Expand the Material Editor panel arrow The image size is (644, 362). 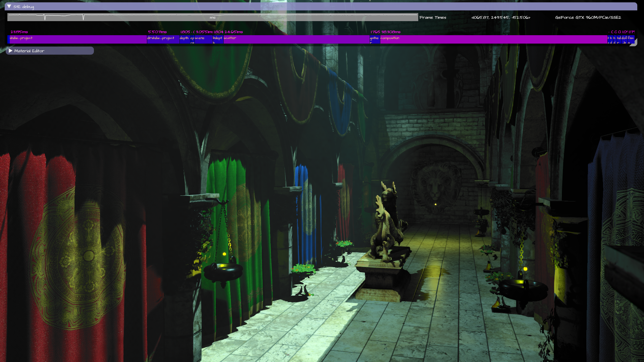click(x=10, y=51)
